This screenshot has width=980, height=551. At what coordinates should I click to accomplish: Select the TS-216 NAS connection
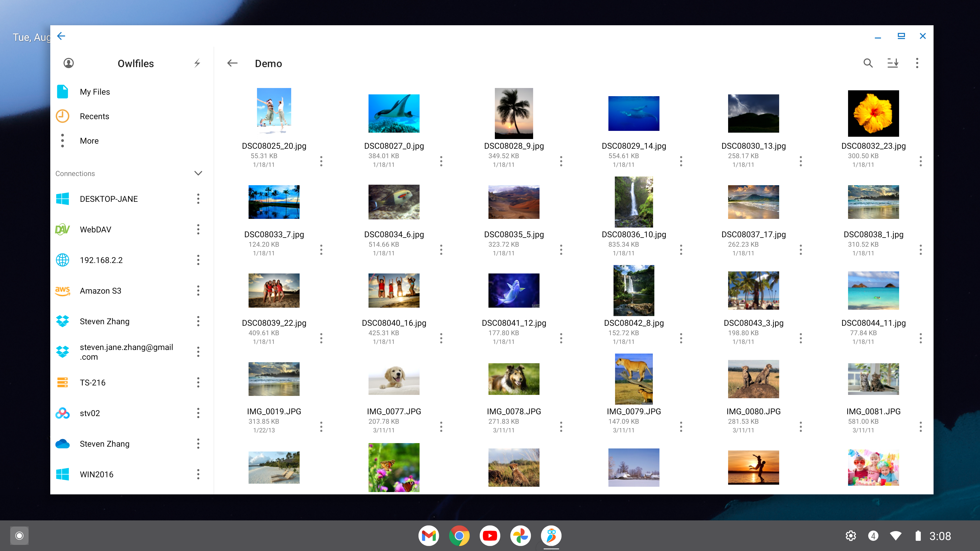(92, 383)
